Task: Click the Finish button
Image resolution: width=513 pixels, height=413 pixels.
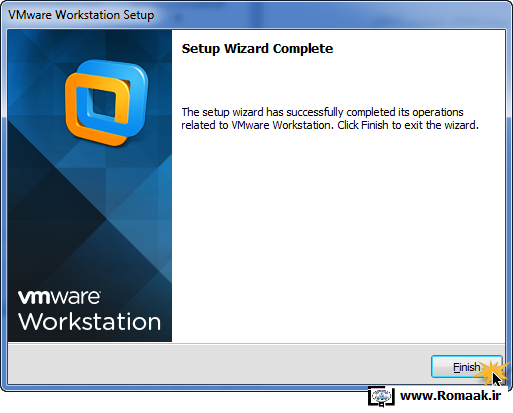Action: tap(466, 367)
